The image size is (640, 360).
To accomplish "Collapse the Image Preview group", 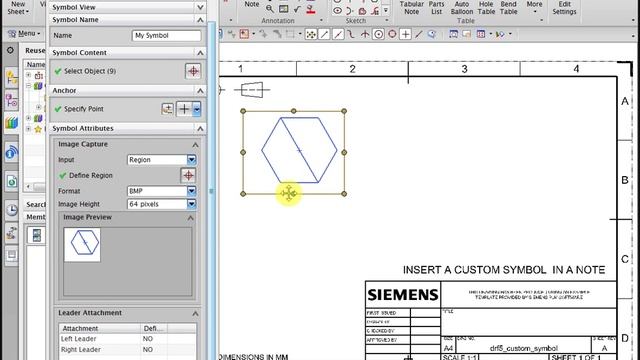I will [x=190, y=218].
